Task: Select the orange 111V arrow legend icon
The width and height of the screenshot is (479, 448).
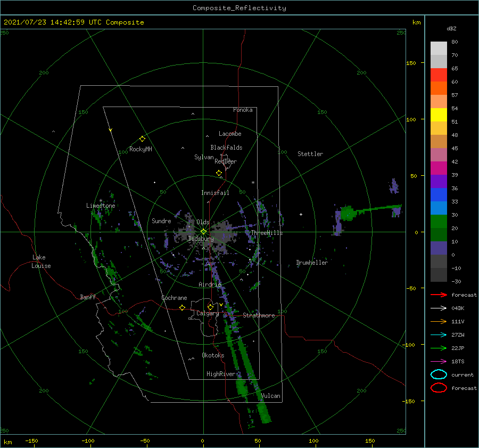Action: [x=439, y=321]
